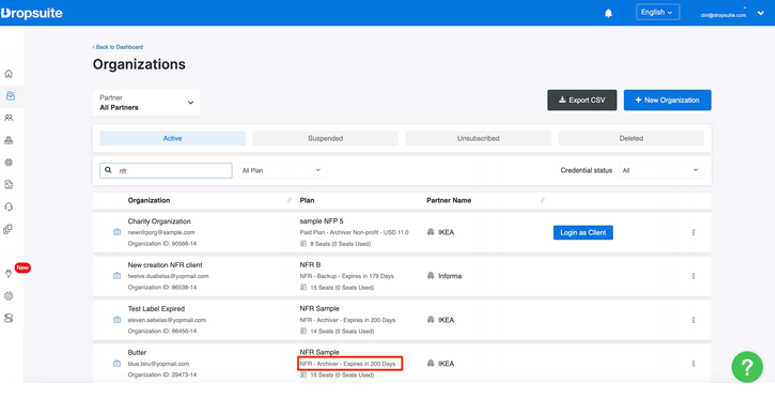Select the Unsubscribed tab
This screenshot has height=396, width=775.
pyautogui.click(x=478, y=138)
